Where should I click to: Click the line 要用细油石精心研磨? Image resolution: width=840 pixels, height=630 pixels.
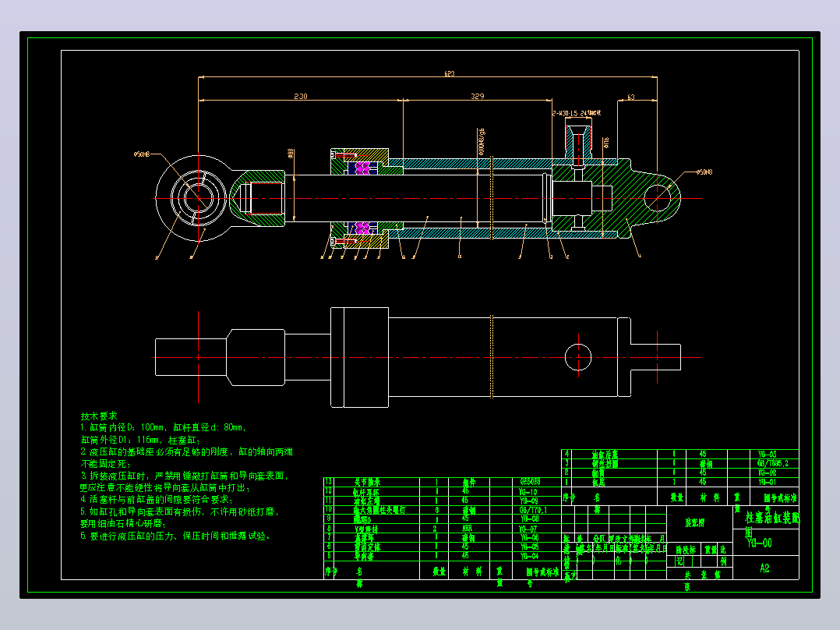point(123,523)
